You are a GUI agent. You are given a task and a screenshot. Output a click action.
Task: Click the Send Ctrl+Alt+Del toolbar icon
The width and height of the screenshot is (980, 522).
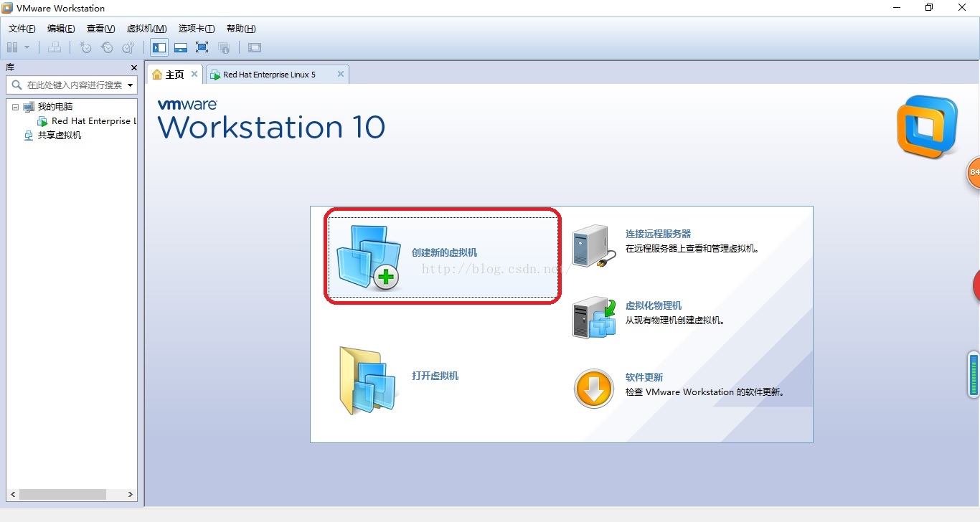[55, 47]
